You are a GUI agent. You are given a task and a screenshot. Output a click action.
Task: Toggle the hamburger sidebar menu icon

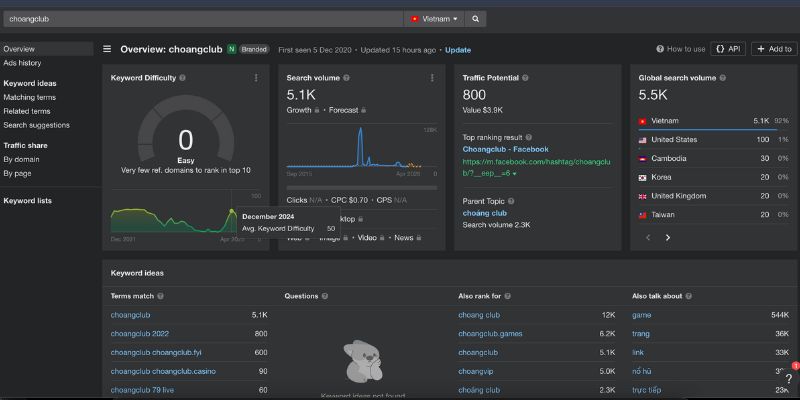coord(107,49)
